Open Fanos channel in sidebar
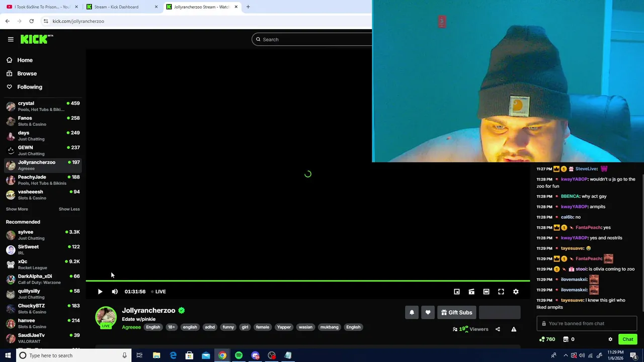The width and height of the screenshot is (644, 362). click(x=43, y=121)
